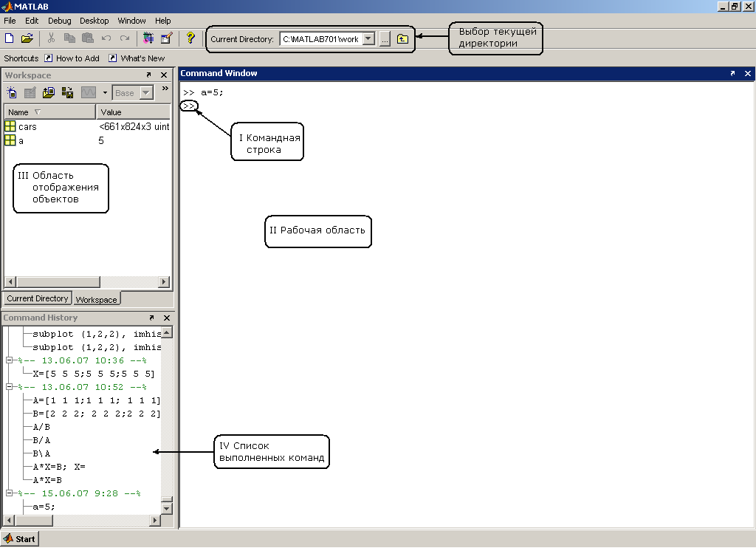Switch to the Workspace tab
Screen dimensions: 756x548
[x=97, y=300]
